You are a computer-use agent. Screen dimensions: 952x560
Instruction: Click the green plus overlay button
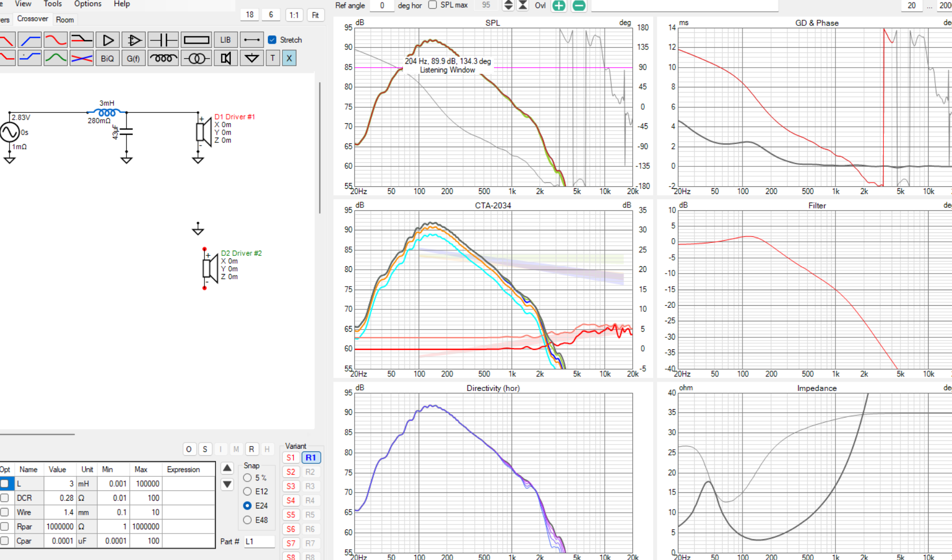pos(559,6)
